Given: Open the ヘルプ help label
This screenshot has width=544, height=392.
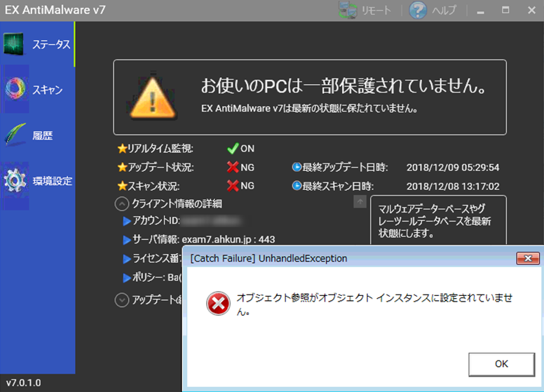Looking at the screenshot, I should (x=444, y=11).
